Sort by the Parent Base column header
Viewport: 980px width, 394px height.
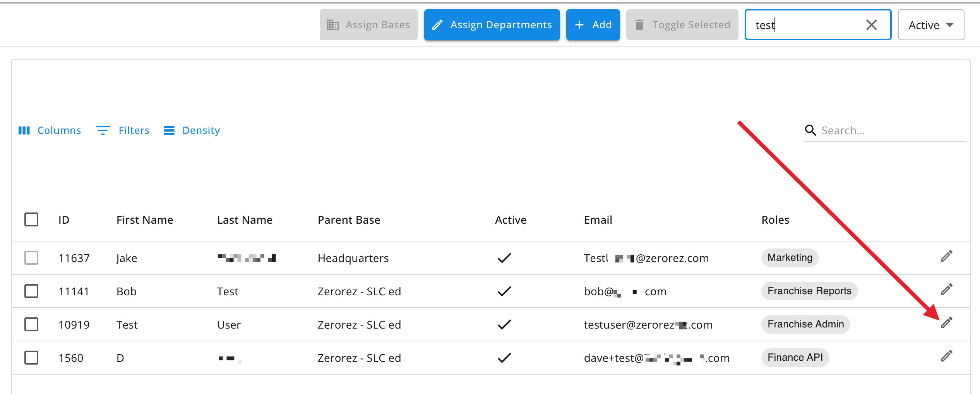349,220
